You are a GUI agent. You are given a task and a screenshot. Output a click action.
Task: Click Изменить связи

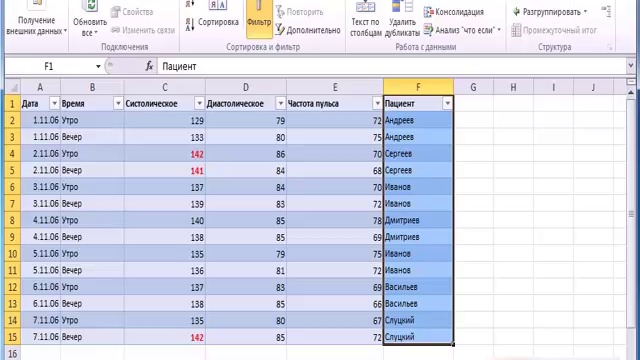click(143, 30)
